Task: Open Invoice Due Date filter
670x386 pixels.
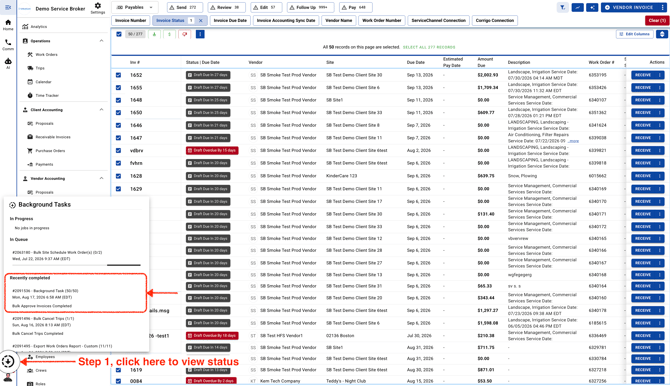Action: coord(230,21)
